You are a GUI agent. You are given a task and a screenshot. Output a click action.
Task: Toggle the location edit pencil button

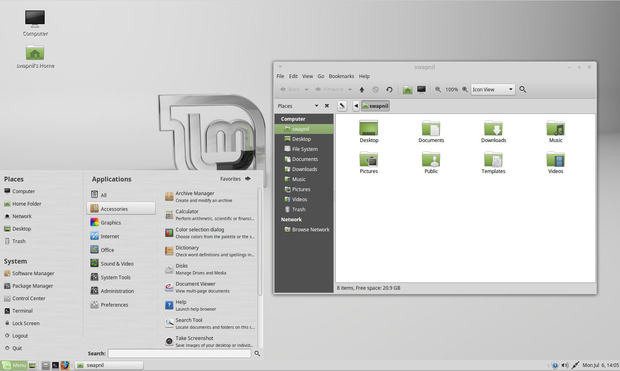[x=342, y=106]
